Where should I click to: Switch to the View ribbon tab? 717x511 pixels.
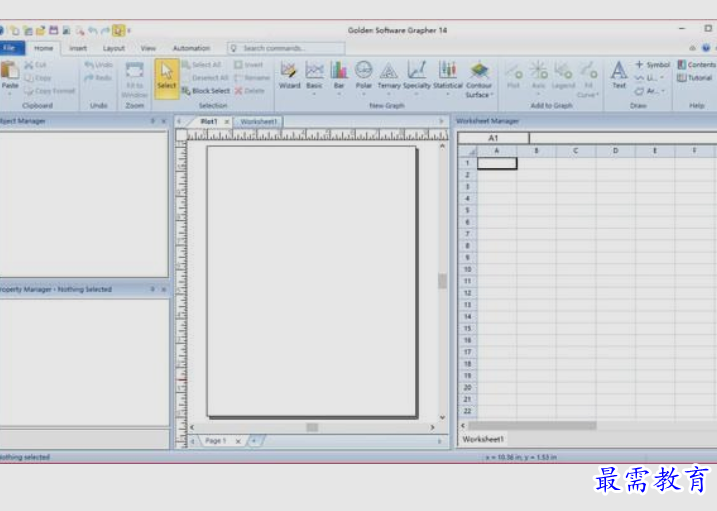pos(148,48)
